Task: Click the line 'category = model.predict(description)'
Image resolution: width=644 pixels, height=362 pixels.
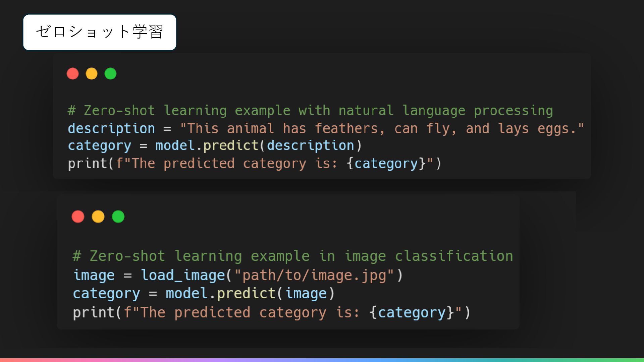Action: [x=215, y=146]
